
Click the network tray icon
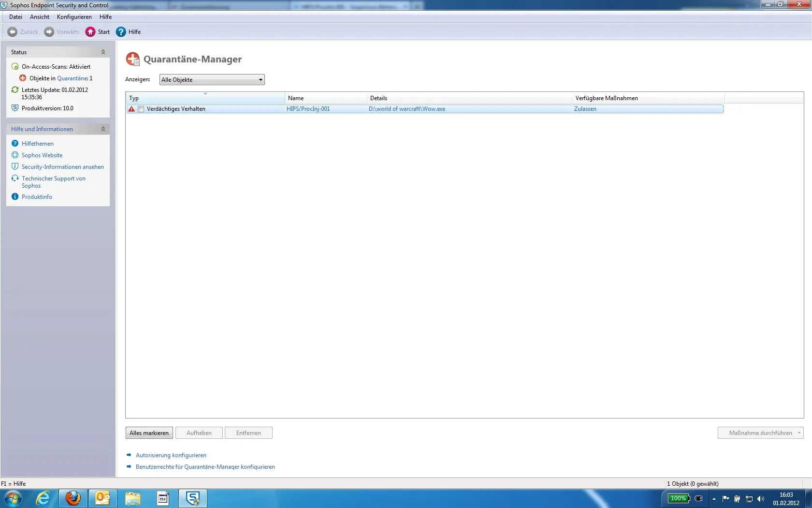(x=749, y=499)
